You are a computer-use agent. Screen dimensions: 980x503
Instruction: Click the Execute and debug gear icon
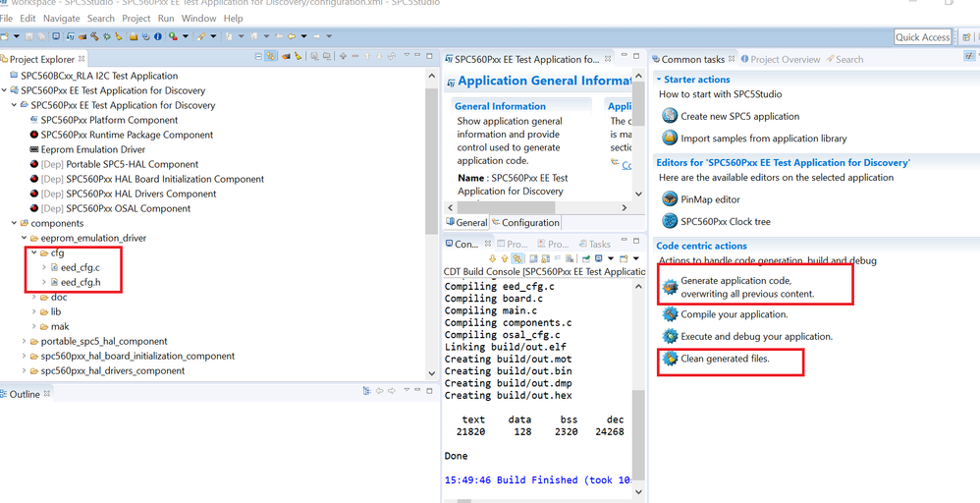670,337
